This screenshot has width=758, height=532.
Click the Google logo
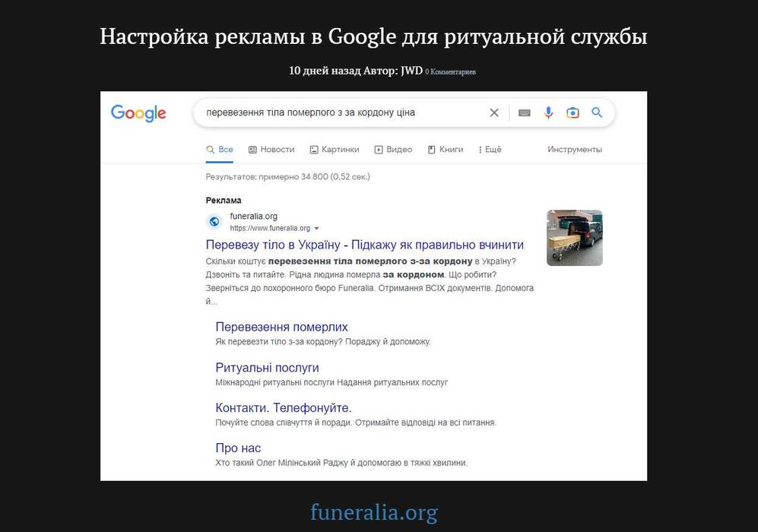[x=138, y=113]
